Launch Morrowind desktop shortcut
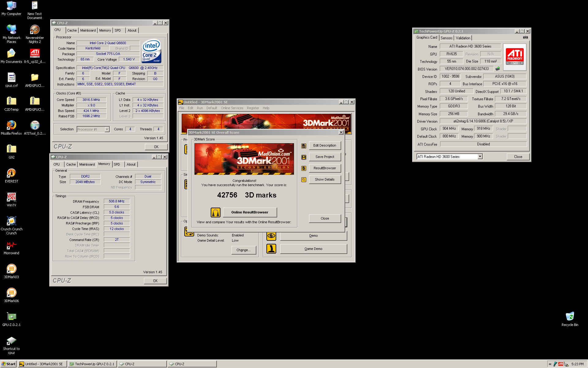The image size is (588, 368). pos(11,247)
